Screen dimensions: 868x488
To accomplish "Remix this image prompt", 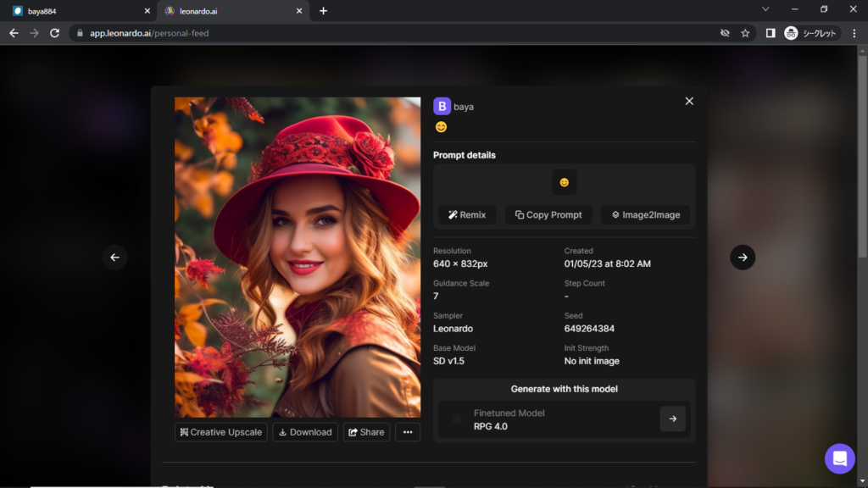I will pyautogui.click(x=467, y=215).
